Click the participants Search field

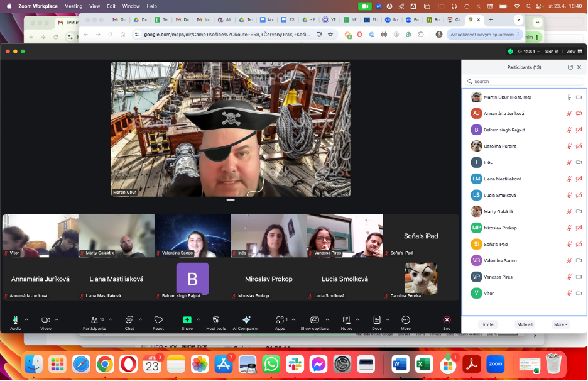tap(525, 82)
